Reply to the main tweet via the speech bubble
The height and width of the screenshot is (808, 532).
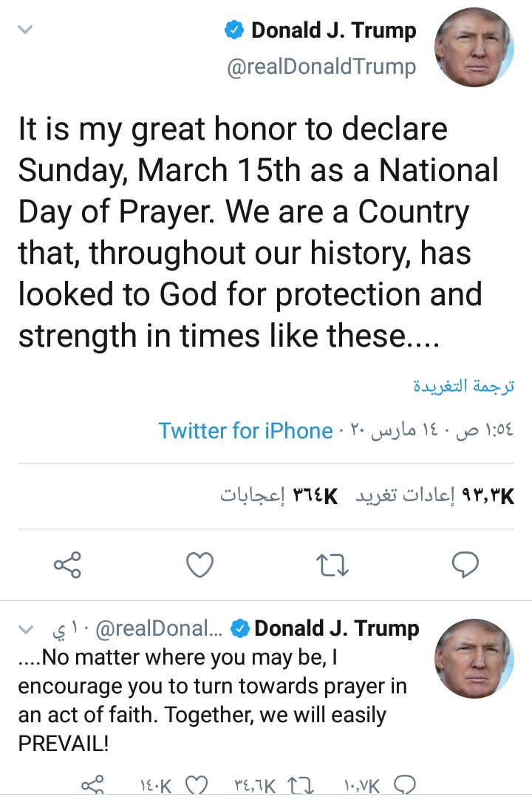465,566
